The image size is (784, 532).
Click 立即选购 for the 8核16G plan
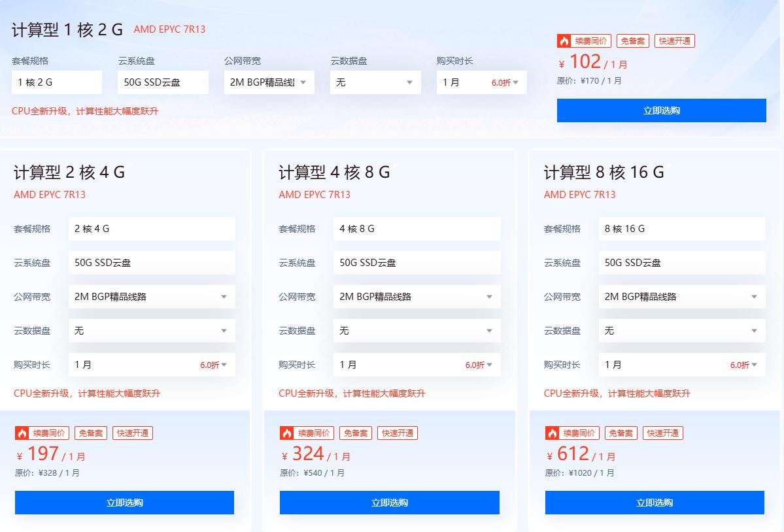(654, 502)
